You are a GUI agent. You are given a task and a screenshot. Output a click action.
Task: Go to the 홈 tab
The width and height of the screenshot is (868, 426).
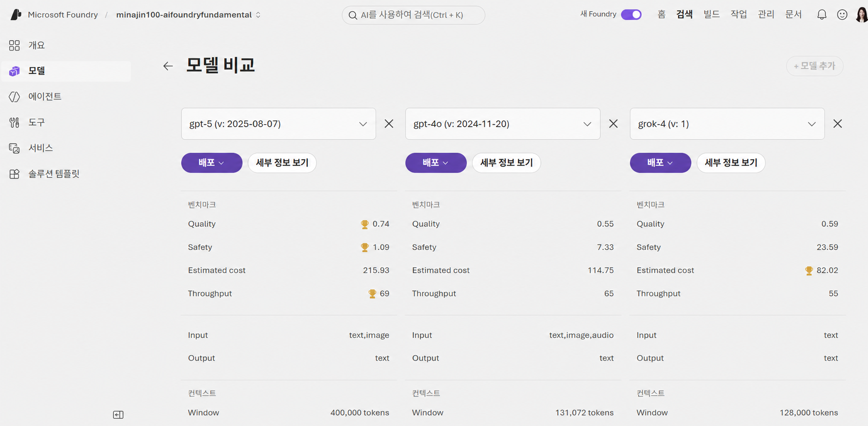click(662, 15)
